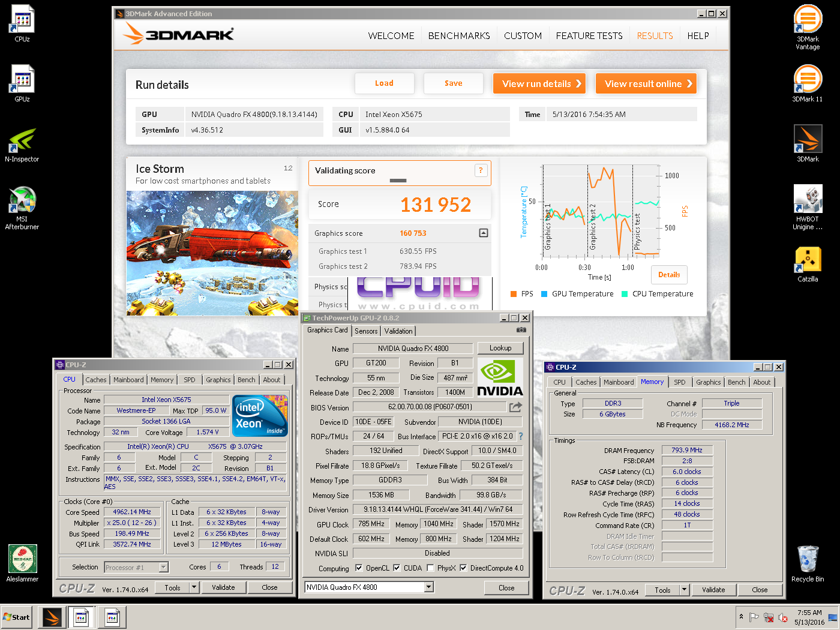Open Aleslammer desktop icon

[22, 563]
